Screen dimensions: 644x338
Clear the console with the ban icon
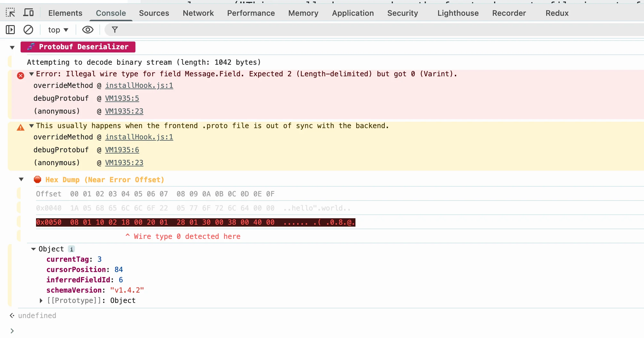coord(28,30)
